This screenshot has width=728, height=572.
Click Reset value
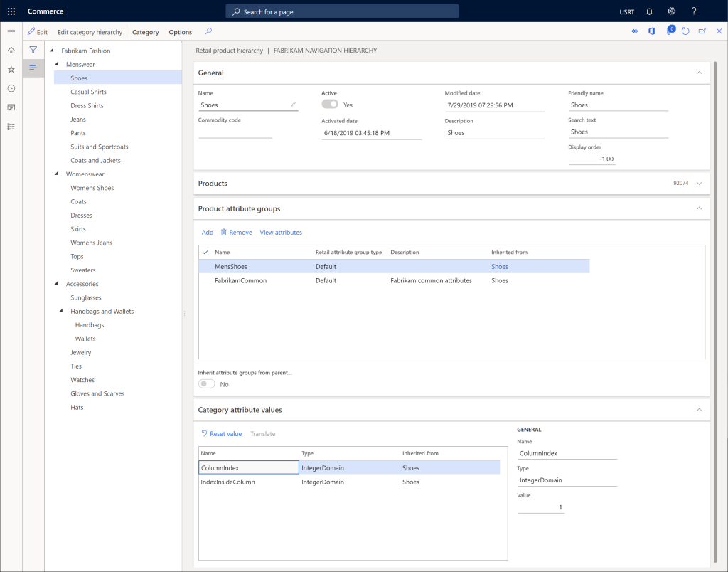click(x=222, y=433)
